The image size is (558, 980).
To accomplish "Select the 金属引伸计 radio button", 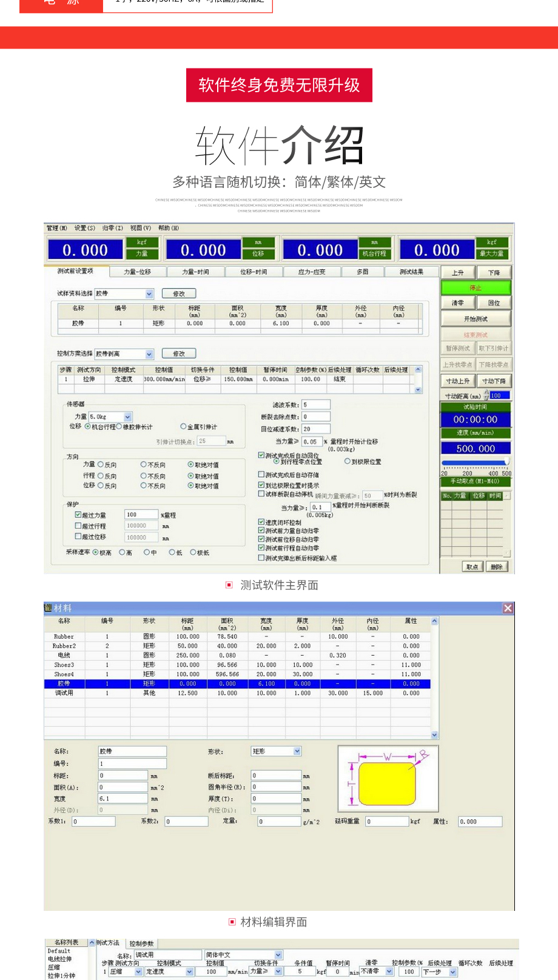I will tap(183, 426).
